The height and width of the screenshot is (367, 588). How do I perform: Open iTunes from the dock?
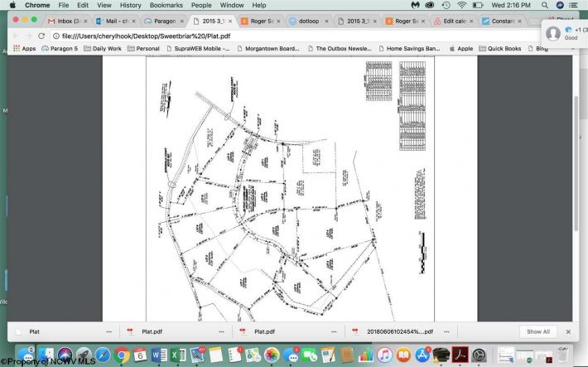click(384, 355)
